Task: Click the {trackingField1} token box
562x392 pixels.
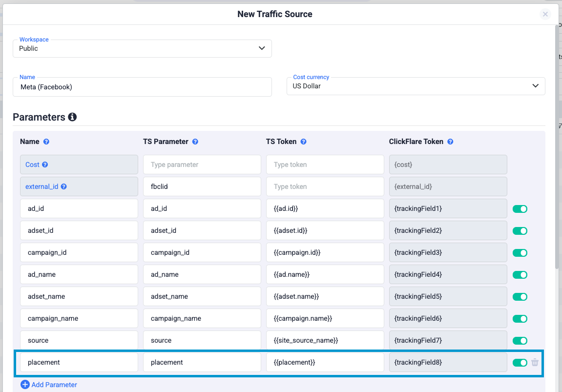Action: (x=448, y=208)
